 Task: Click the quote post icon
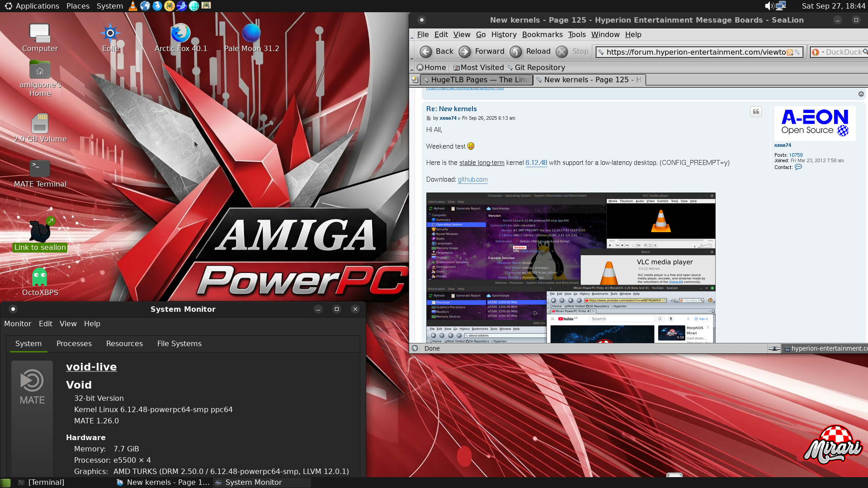756,112
